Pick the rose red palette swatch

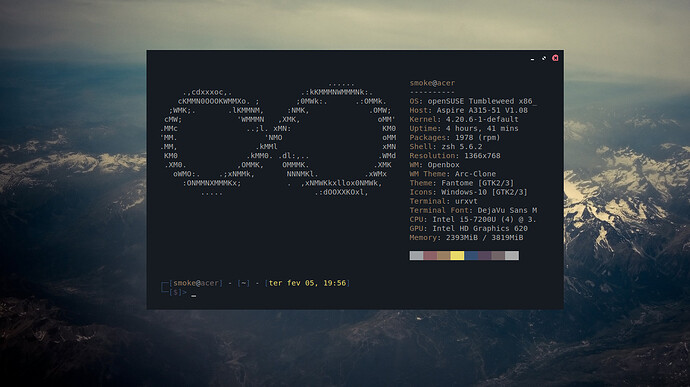click(430, 256)
